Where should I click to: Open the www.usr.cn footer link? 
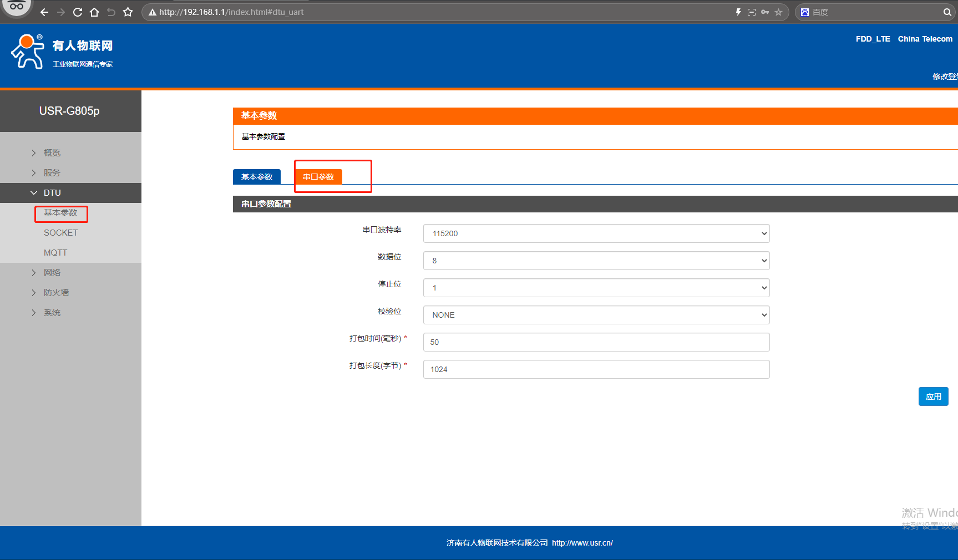[x=582, y=543]
